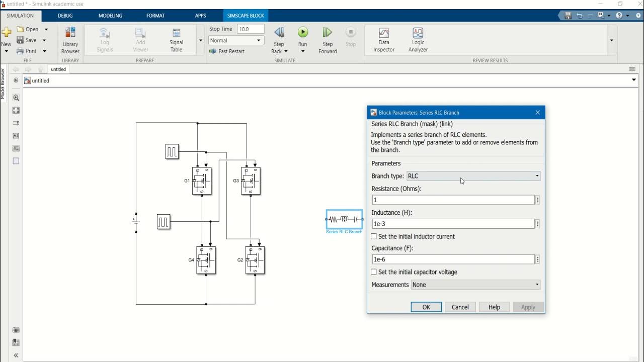This screenshot has height=362, width=644.
Task: Expand the Run dropdown arrow
Action: [302, 51]
